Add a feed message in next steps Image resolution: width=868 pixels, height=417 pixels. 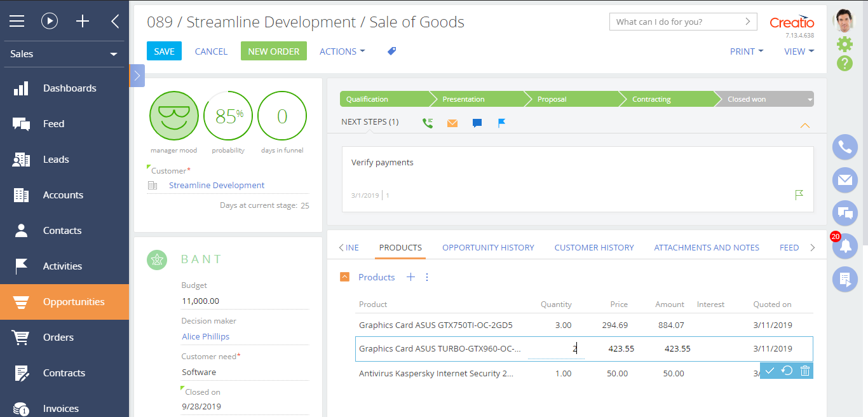click(477, 123)
